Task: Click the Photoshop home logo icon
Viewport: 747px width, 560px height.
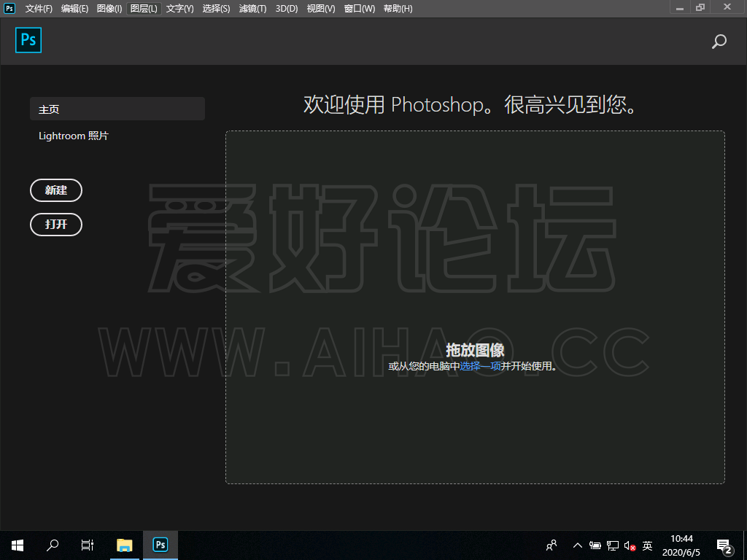Action: click(x=28, y=40)
